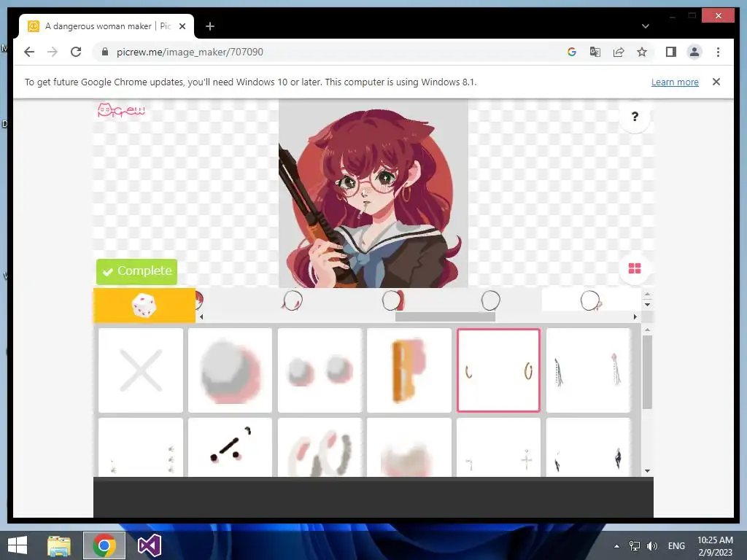The height and width of the screenshot is (560, 747).
Task: Click the network tray icon
Action: 635,546
